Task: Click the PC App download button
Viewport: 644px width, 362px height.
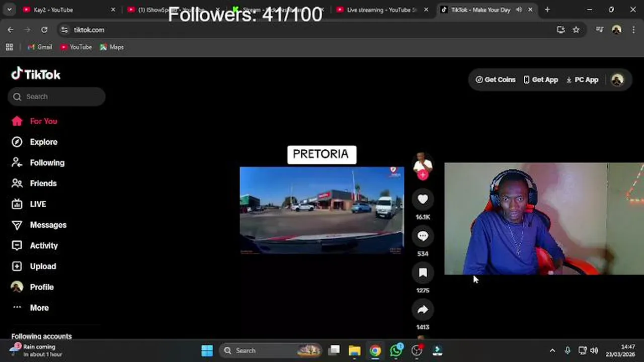Action: pyautogui.click(x=582, y=79)
